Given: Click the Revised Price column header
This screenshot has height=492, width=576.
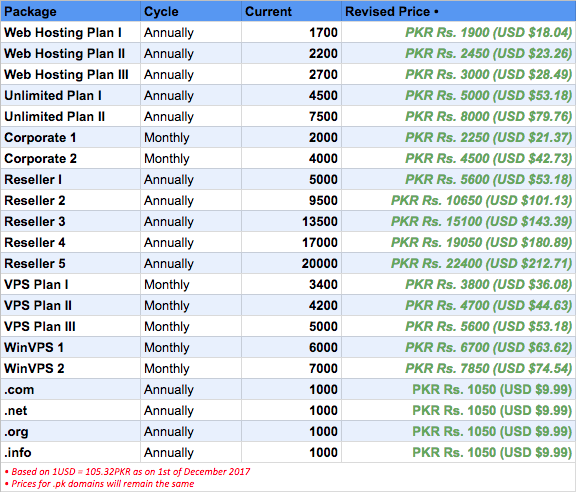Looking at the screenshot, I should 458,11.
